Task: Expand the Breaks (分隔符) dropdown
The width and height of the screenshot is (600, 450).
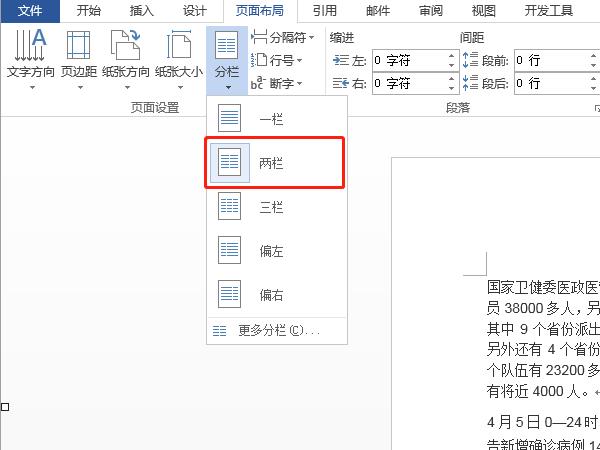Action: pyautogui.click(x=283, y=37)
